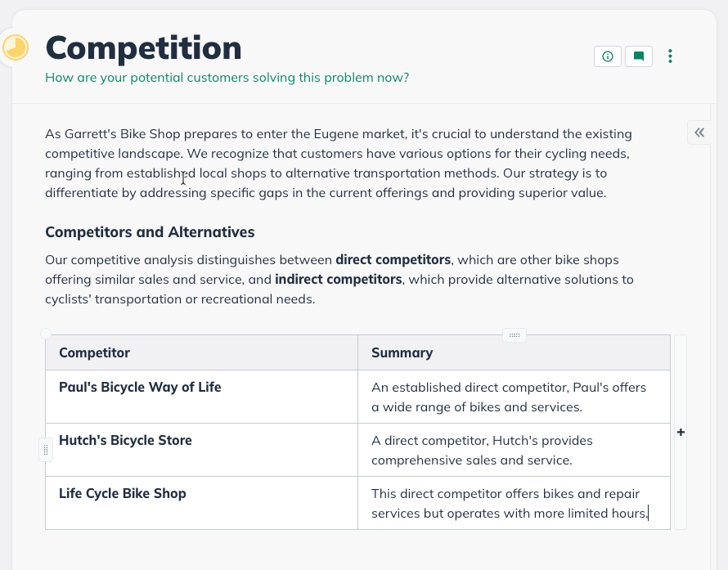Grab the table drag handle above Summary column
The height and width of the screenshot is (570, 728).
tap(515, 335)
